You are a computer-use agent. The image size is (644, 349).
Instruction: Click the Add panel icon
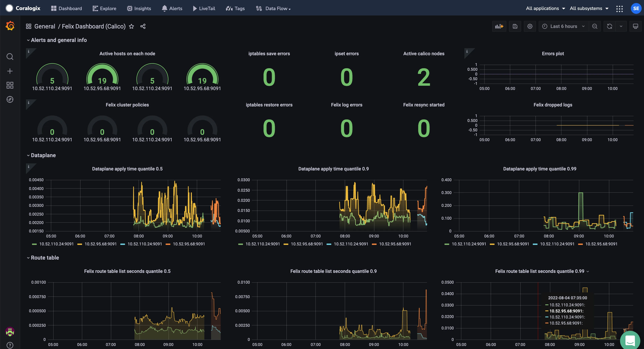click(499, 26)
